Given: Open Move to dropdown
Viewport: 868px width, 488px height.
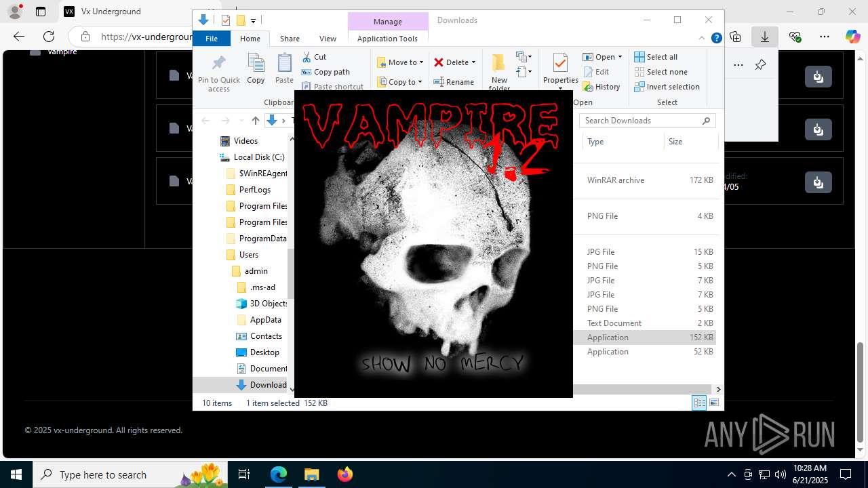Looking at the screenshot, I should (x=400, y=62).
